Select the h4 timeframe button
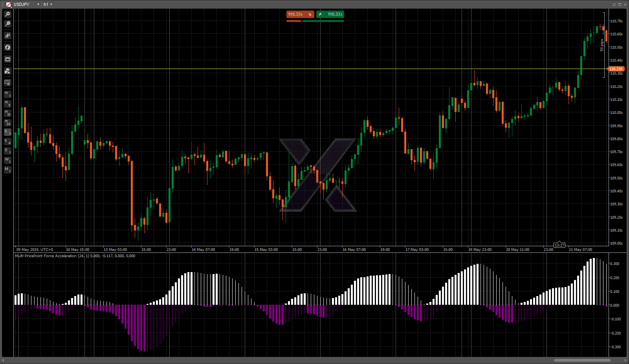Screen dimensions: 629x364 (7, 141)
